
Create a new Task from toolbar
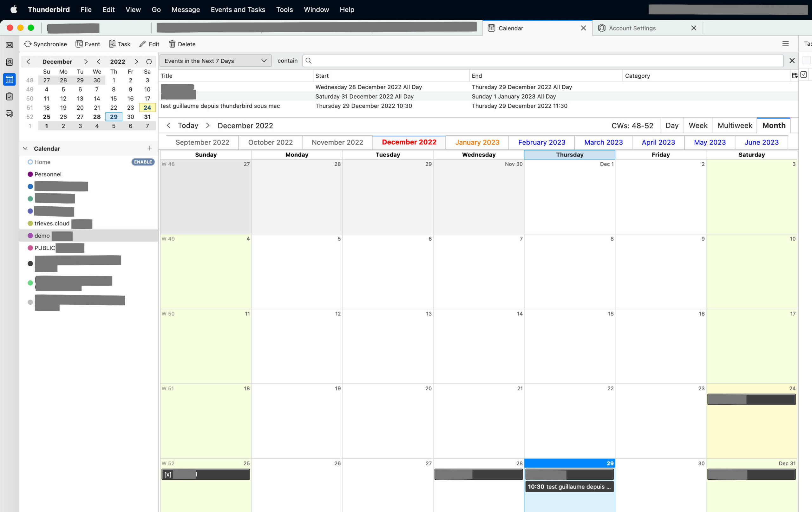tap(120, 44)
